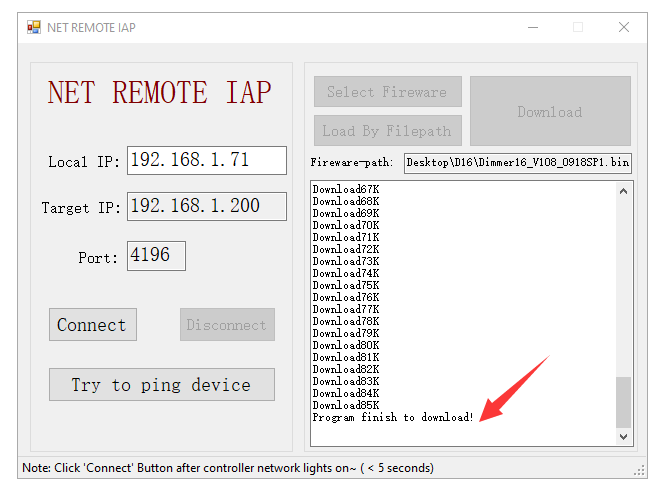Select the Download85K line in the log
Viewport: 660px width, 493px height.
pyautogui.click(x=346, y=405)
